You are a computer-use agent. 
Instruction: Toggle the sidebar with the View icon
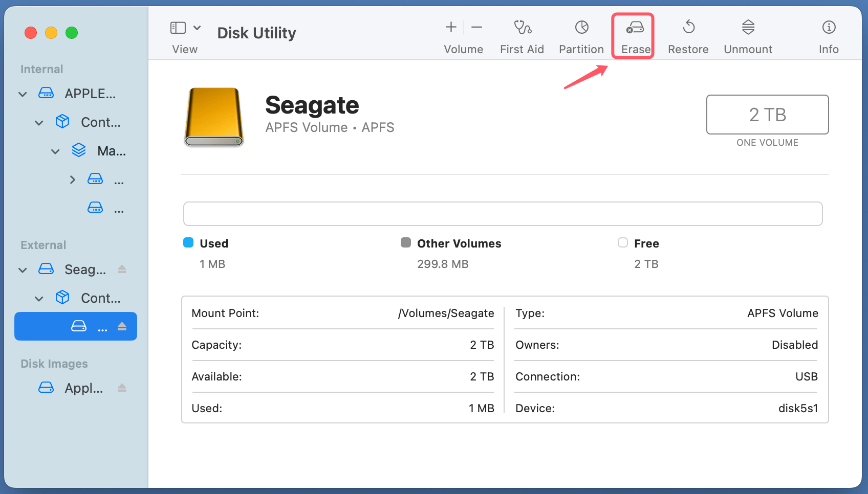177,27
